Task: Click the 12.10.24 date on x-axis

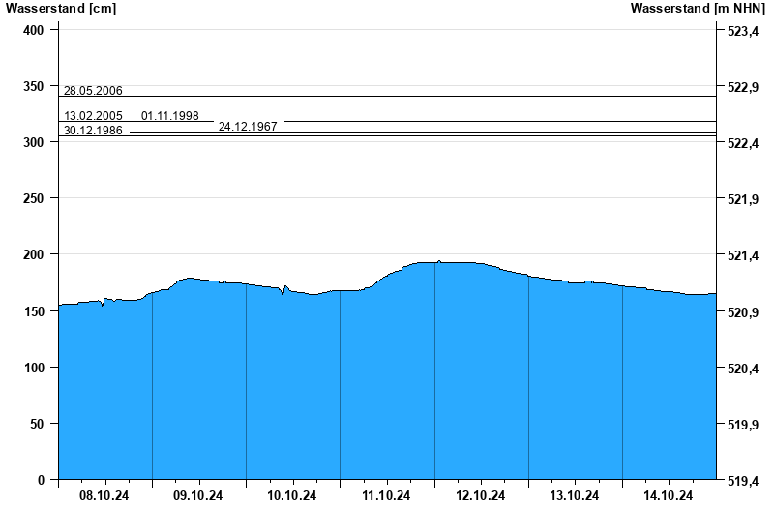Action: (x=481, y=496)
